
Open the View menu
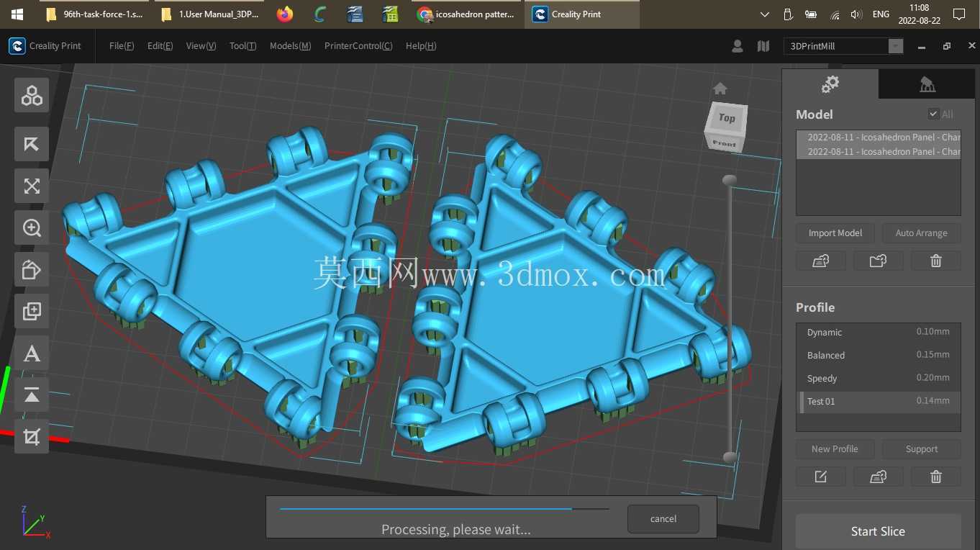(x=201, y=46)
